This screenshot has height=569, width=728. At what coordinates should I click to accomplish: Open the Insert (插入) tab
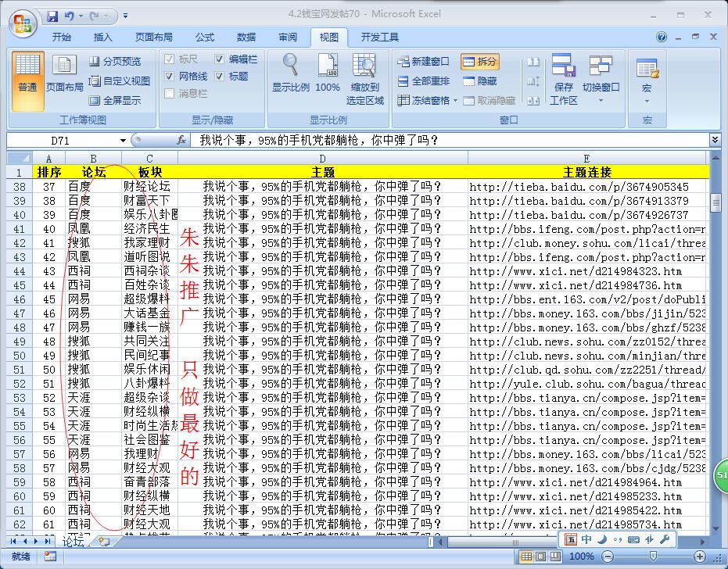102,38
